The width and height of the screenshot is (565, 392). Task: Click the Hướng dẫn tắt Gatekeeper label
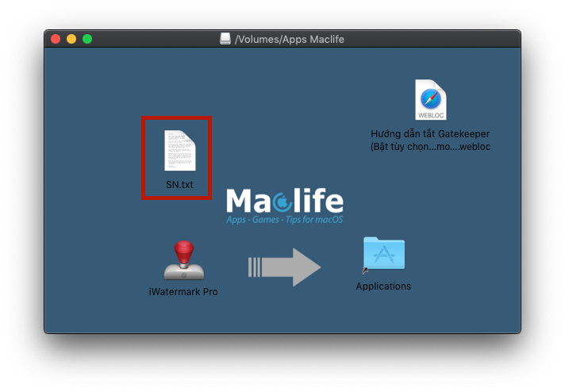pos(430,140)
